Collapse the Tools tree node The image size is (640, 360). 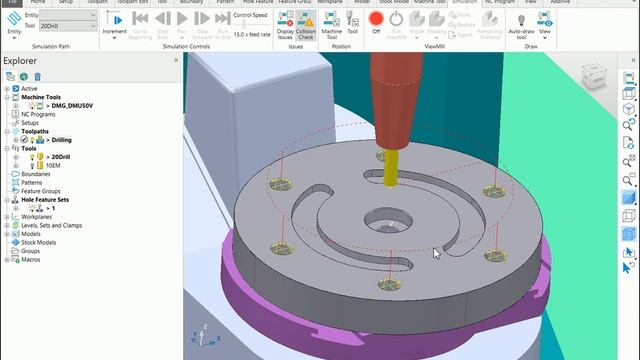(x=7, y=149)
